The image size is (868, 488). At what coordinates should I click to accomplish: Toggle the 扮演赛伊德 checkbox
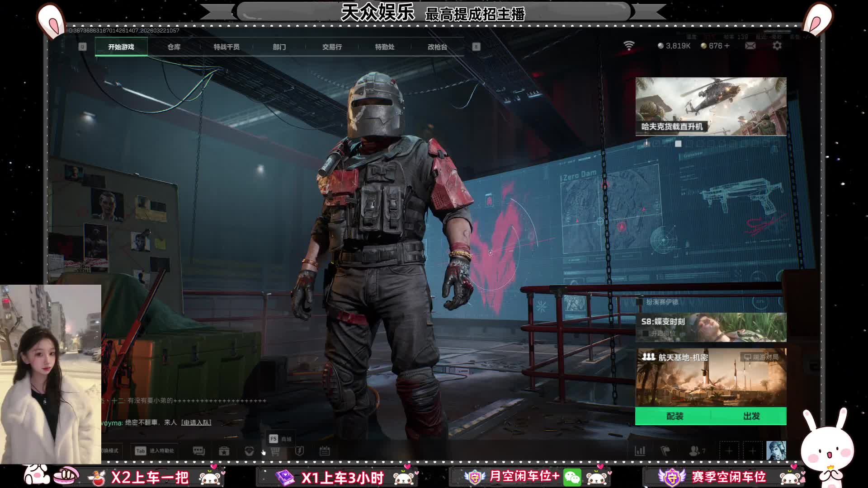[x=640, y=302]
